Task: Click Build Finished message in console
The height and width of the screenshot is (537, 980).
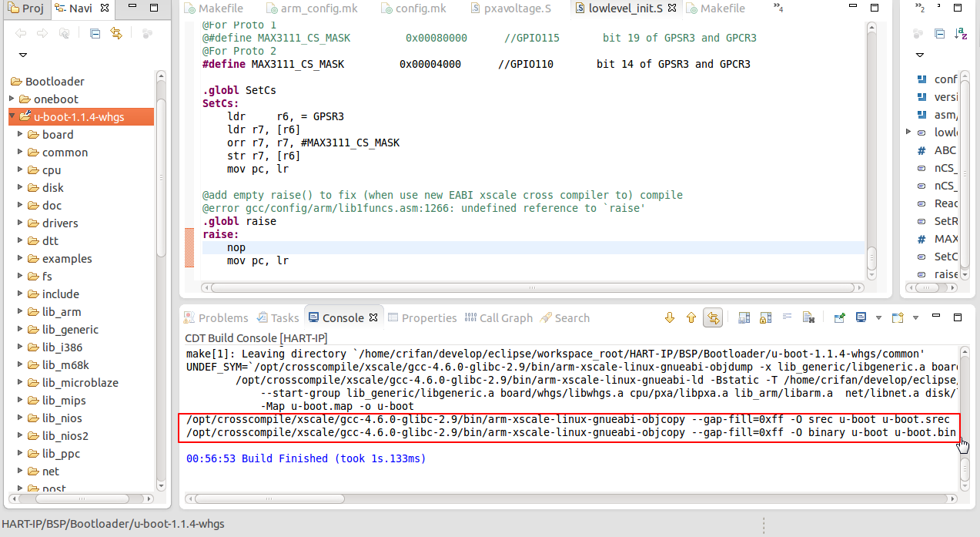Action: [x=306, y=458]
